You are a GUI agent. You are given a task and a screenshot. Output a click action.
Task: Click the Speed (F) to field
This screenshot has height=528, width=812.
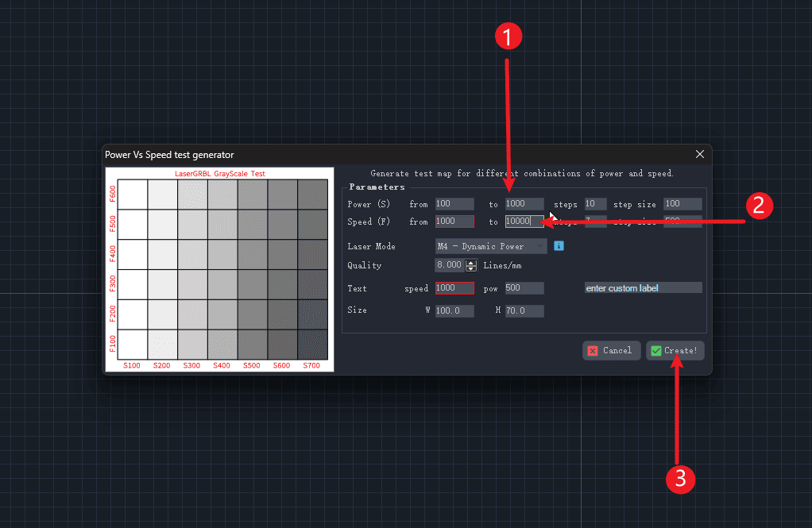(x=524, y=222)
